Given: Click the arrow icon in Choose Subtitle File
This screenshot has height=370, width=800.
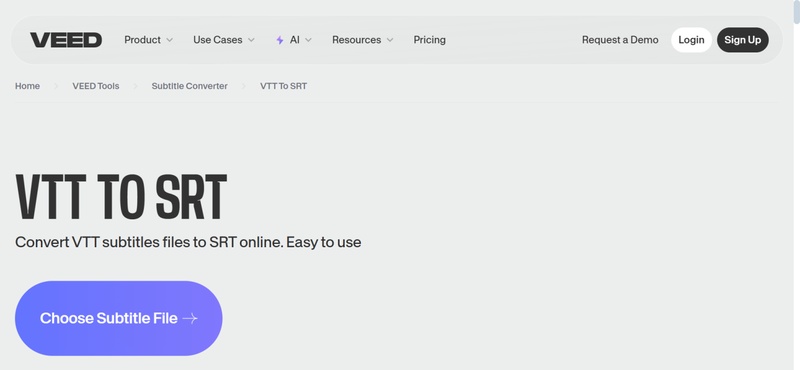Looking at the screenshot, I should coord(190,318).
